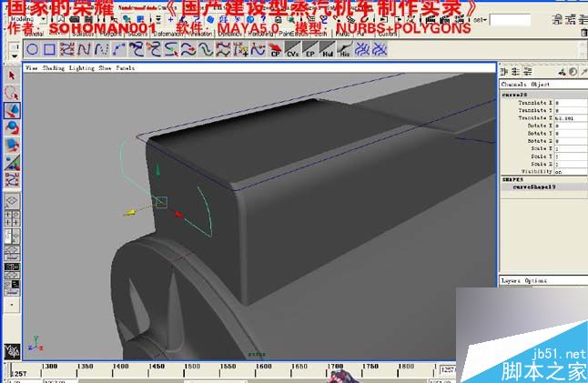Open the Object menu in channel box
This screenshot has width=588, height=383.
(541, 84)
